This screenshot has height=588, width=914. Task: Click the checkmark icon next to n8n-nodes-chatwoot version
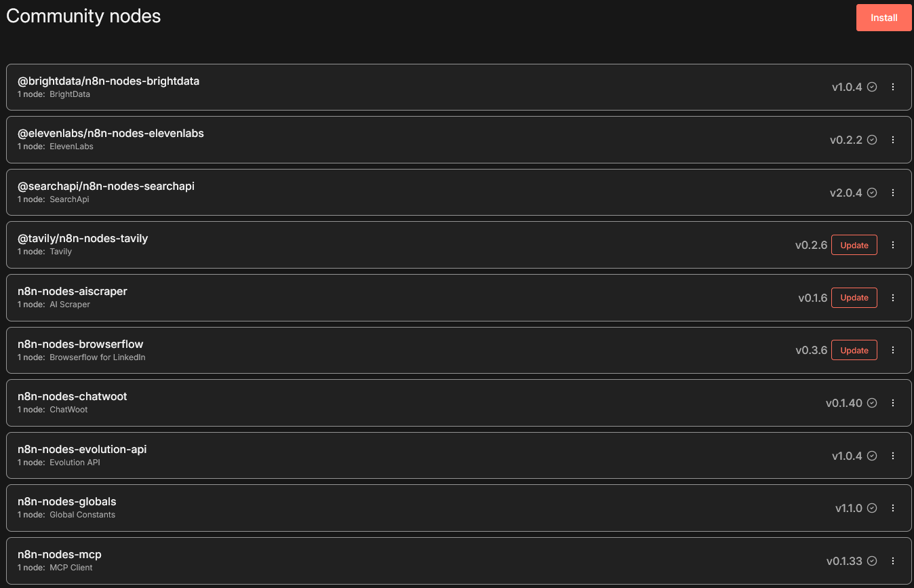pos(873,403)
